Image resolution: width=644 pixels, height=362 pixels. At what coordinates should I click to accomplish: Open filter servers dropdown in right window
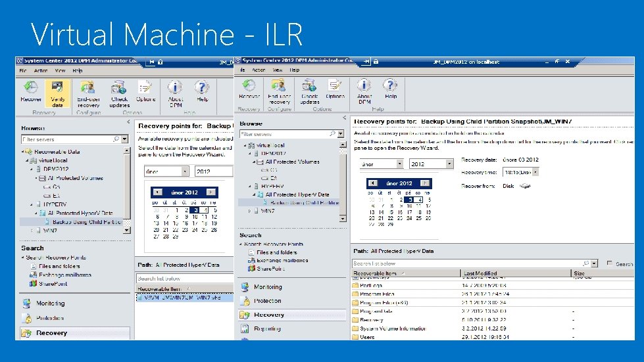click(341, 134)
